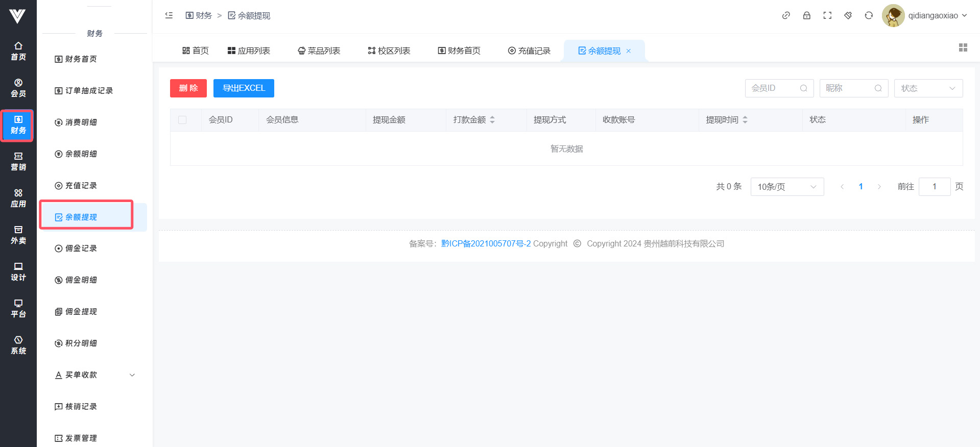The width and height of the screenshot is (980, 447).
Task: Click the tab grid icon at right
Action: click(963, 47)
